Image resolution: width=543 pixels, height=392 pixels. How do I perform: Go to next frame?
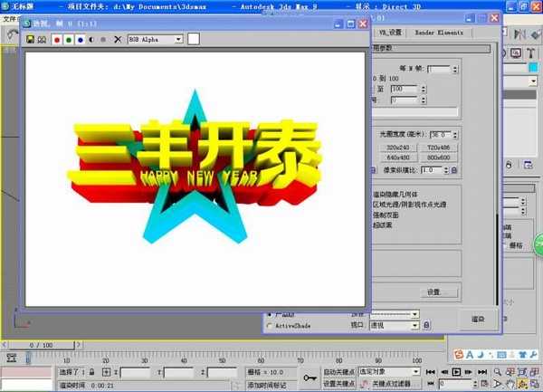click(469, 372)
